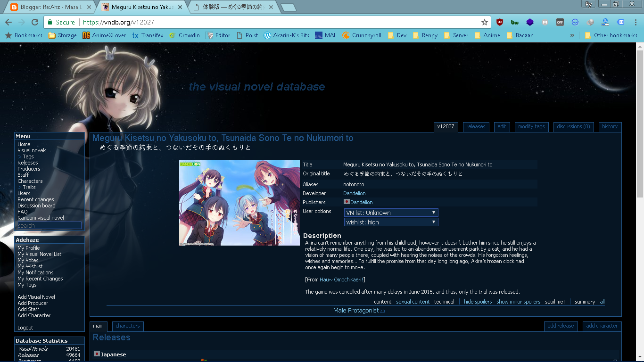Image resolution: width=644 pixels, height=362 pixels.
Task: Open the Male Protagonist tag
Action: (356, 311)
